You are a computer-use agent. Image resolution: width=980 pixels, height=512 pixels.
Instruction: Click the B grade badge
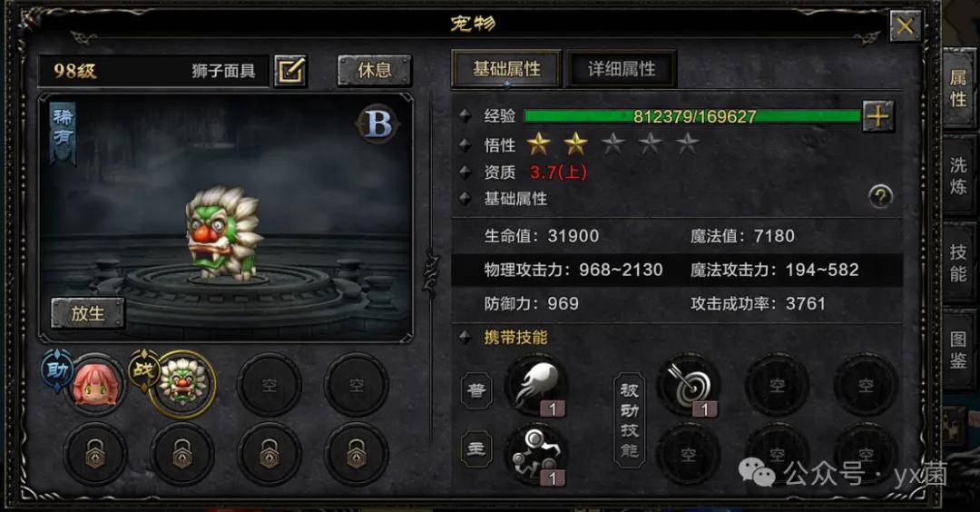coord(378,123)
